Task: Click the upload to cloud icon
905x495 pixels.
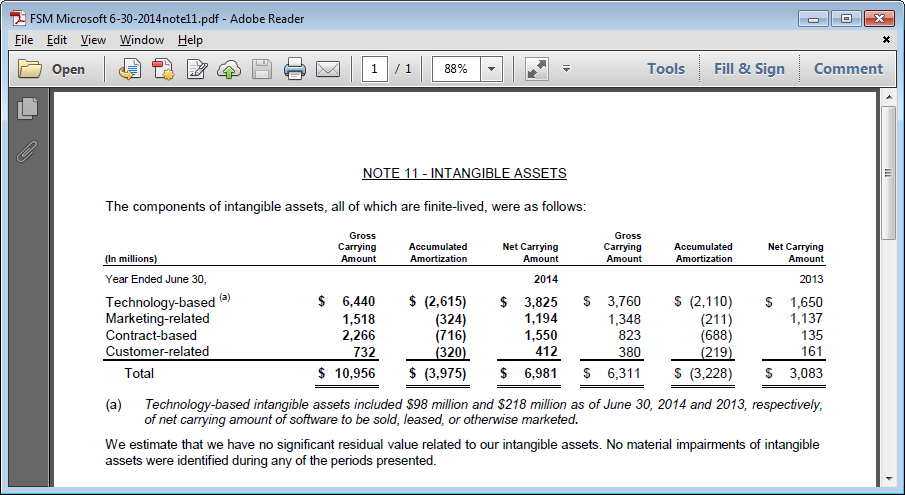Action: (229, 69)
